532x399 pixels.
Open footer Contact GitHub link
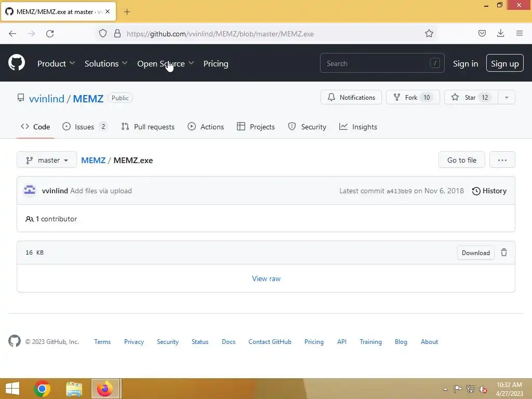pyautogui.click(x=270, y=342)
